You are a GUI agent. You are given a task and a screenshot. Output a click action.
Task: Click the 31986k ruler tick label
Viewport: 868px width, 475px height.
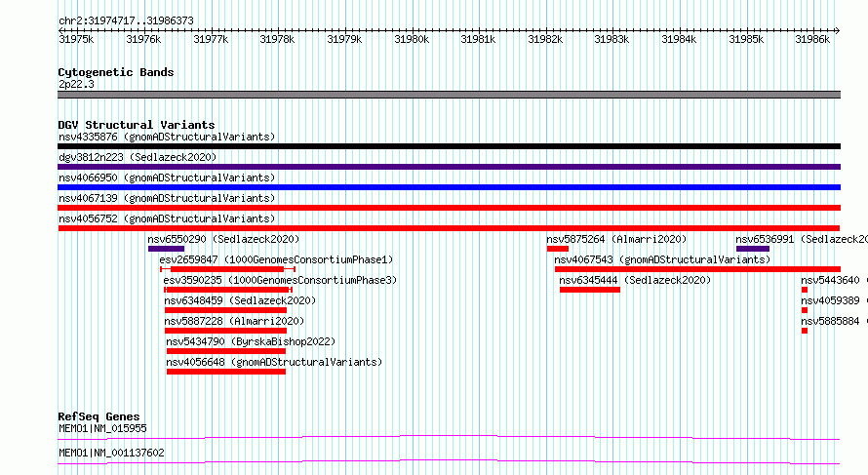click(812, 39)
